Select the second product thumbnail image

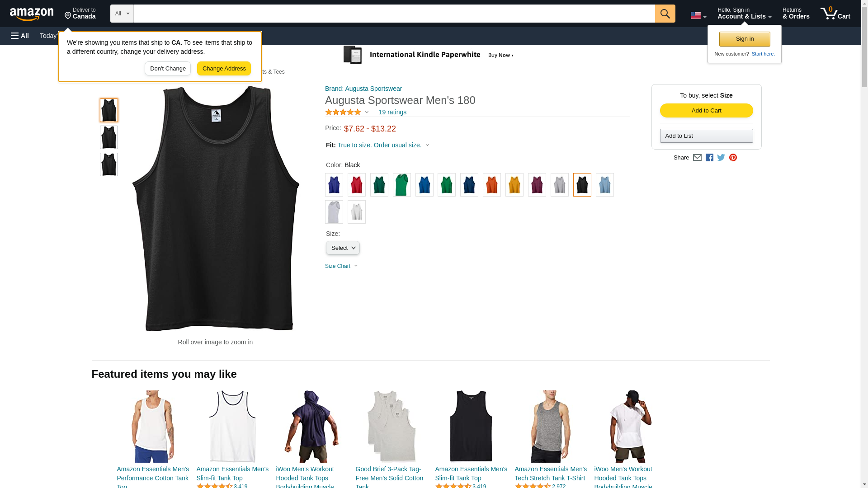pos(108,137)
